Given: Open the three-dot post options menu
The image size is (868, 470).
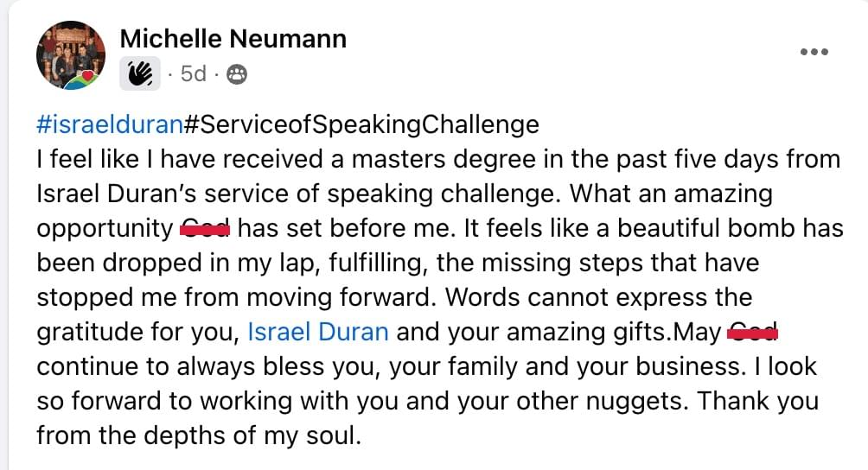Looking at the screenshot, I should 814,52.
